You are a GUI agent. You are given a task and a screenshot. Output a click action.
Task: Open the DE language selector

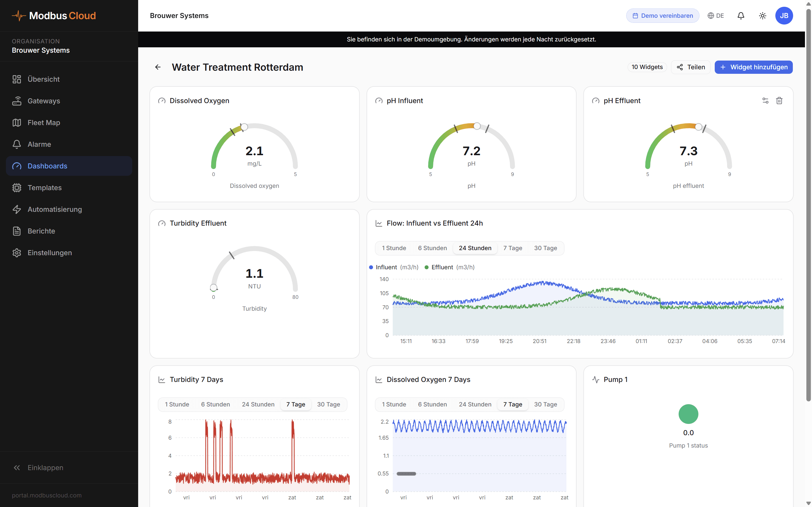[x=716, y=15]
